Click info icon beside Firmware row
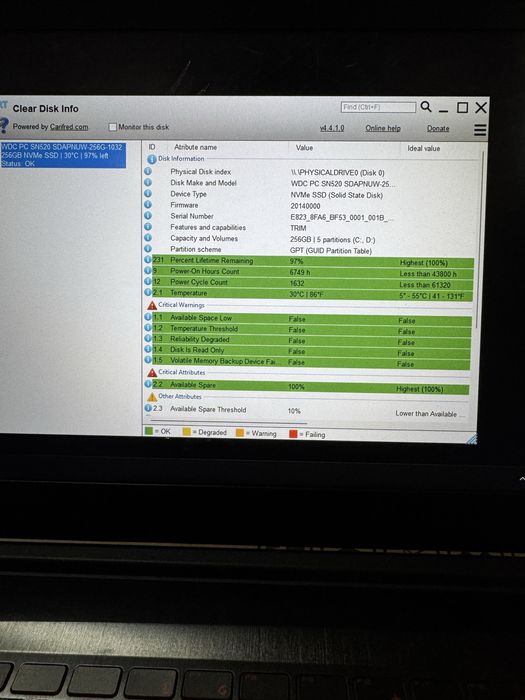The height and width of the screenshot is (700, 525). click(148, 204)
